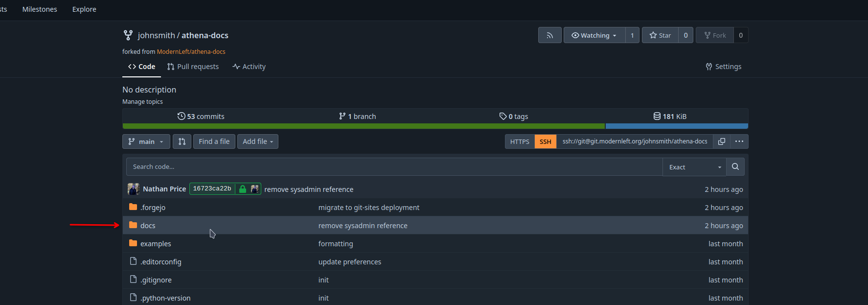868x305 pixels.
Task: Open the more clone options ellipsis
Action: tap(739, 141)
